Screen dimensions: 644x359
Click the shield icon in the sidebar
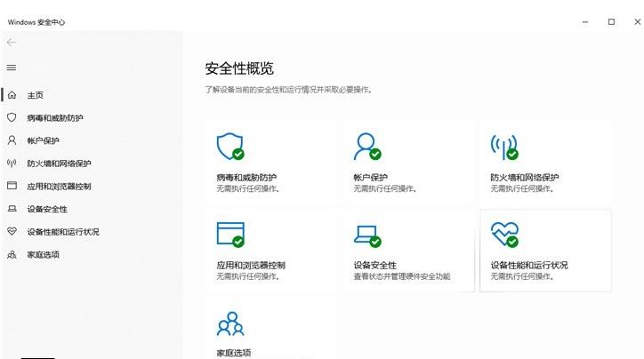coord(12,118)
